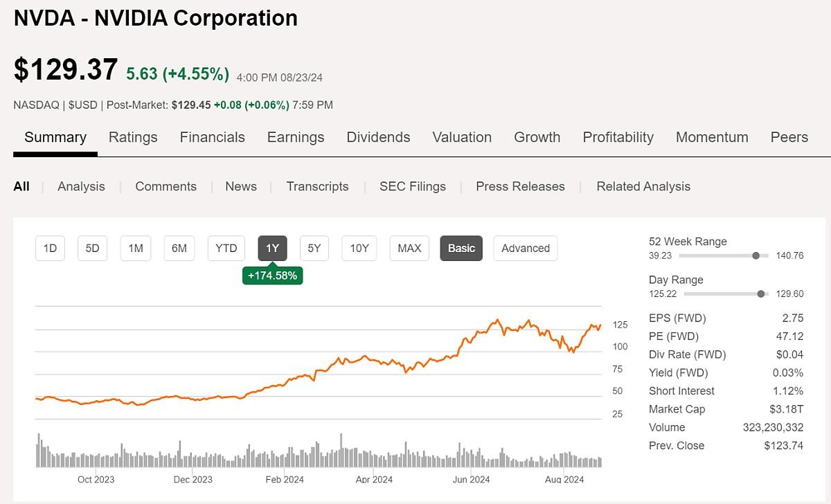Click the $129.37 price value
This screenshot has height=504, width=831.
point(66,71)
